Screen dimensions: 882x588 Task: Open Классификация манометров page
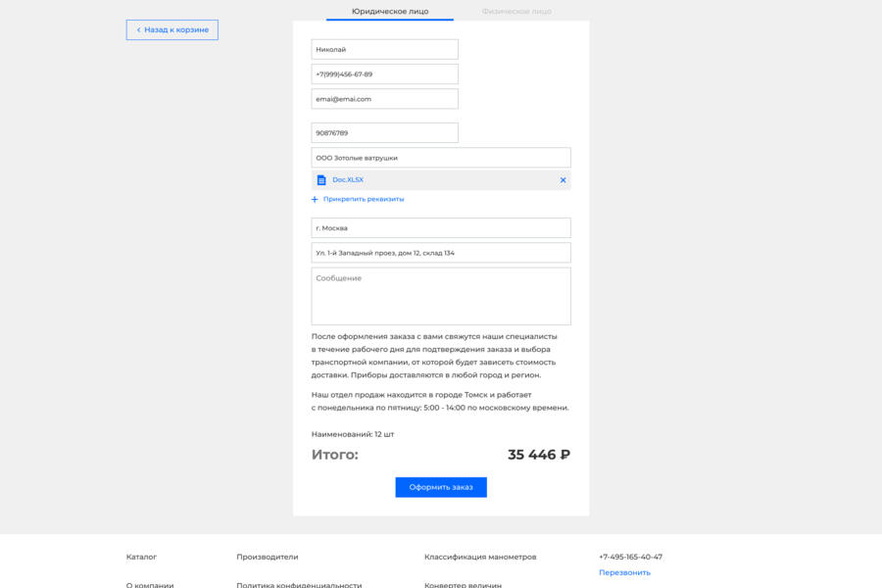[479, 556]
